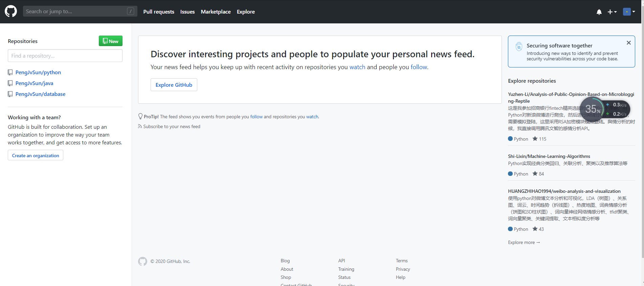The width and height of the screenshot is (644, 286).
Task: Click the Explore GitHub button
Action: pos(174,85)
